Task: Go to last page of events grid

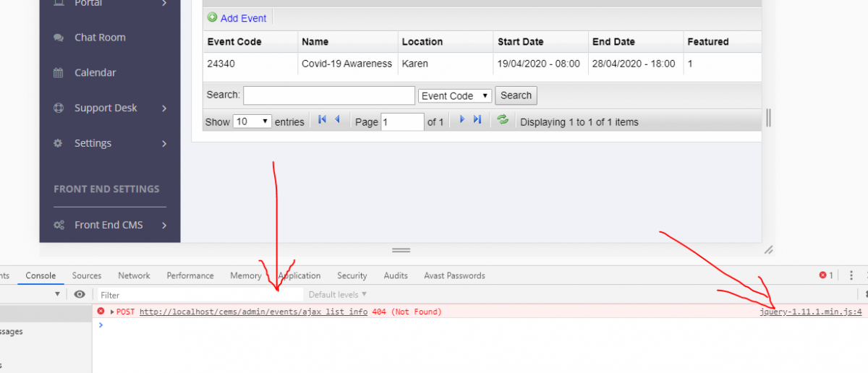Action: pos(477,120)
